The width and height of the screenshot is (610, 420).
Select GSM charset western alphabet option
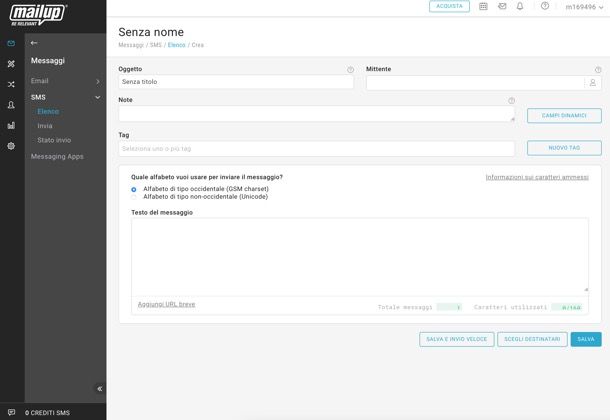[x=134, y=189]
